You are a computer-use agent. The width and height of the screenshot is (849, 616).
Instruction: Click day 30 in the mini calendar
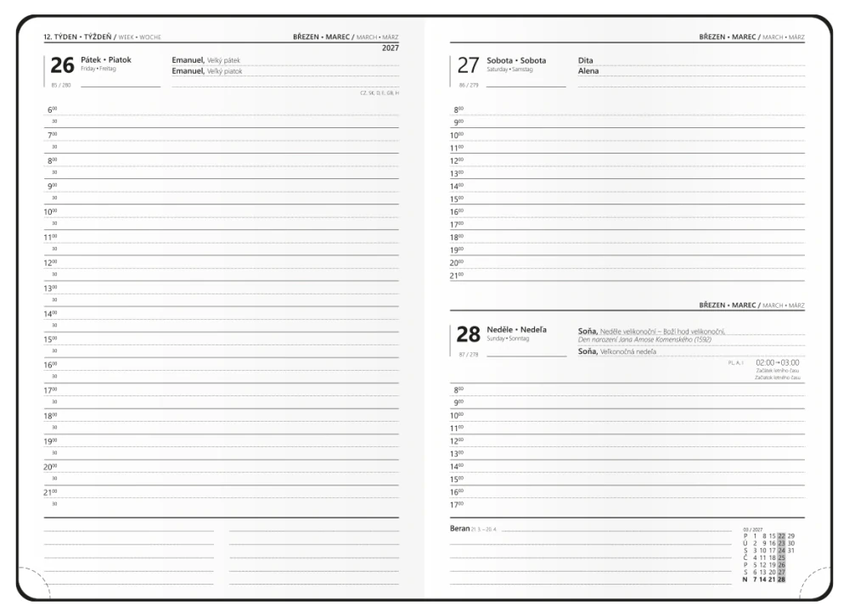coord(791,544)
